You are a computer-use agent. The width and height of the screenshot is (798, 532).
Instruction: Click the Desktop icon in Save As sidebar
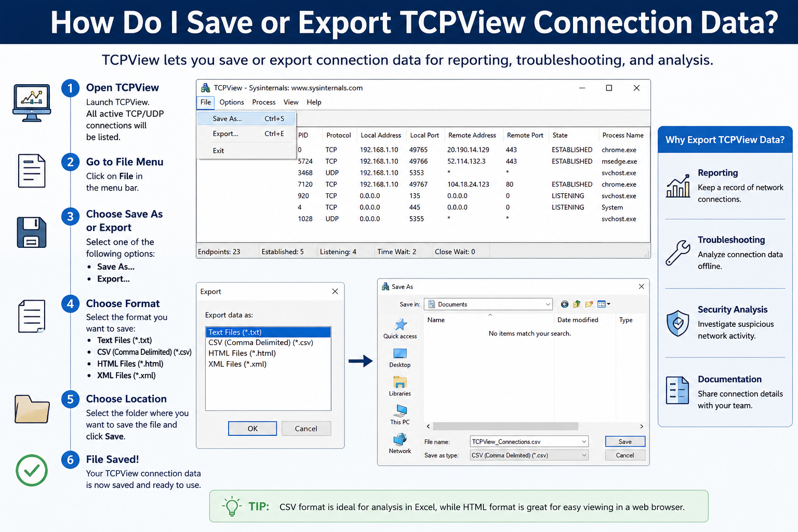[400, 353]
